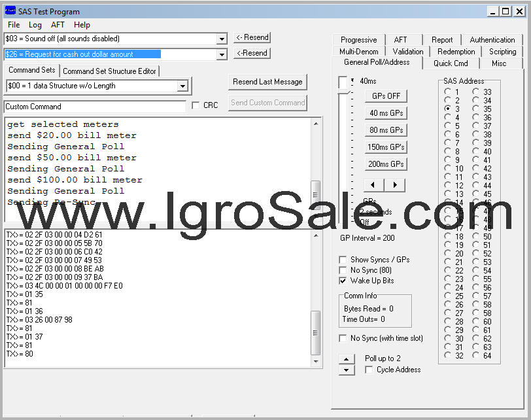Viewport: 531px width, 420px height.
Task: Uncheck the Wake Up Bits option
Action: [x=343, y=281]
